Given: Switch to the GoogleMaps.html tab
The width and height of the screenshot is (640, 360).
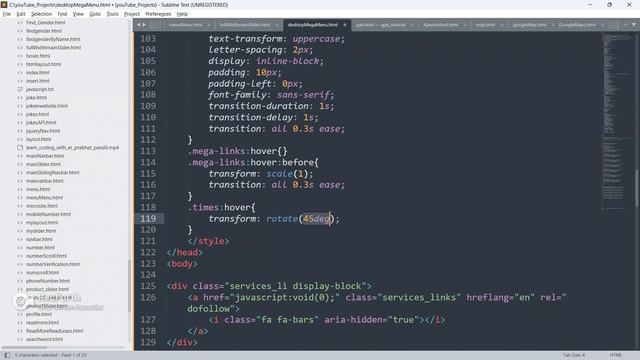Looking at the screenshot, I should coord(577,25).
